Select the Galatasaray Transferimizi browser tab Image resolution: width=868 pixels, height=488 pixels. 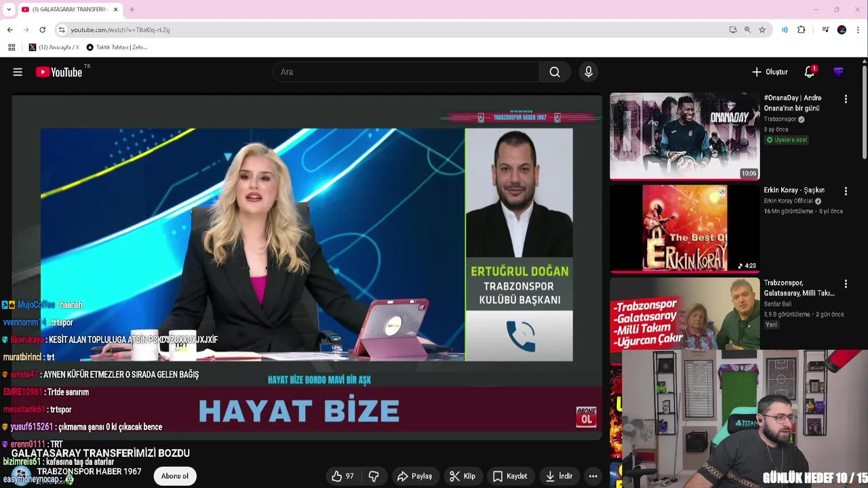coord(70,9)
